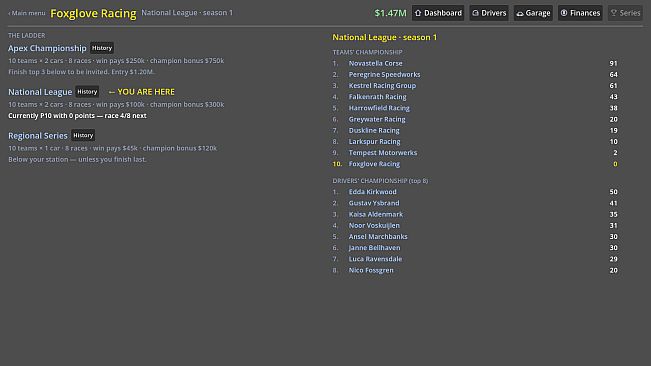Select driver Gustav Ysbrand
The image size is (651, 366).
coord(374,203)
